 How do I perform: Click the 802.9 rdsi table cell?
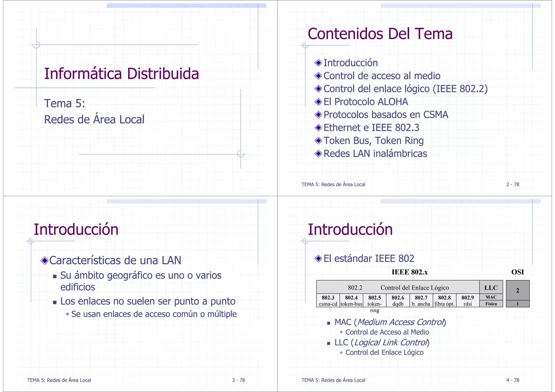click(x=467, y=301)
